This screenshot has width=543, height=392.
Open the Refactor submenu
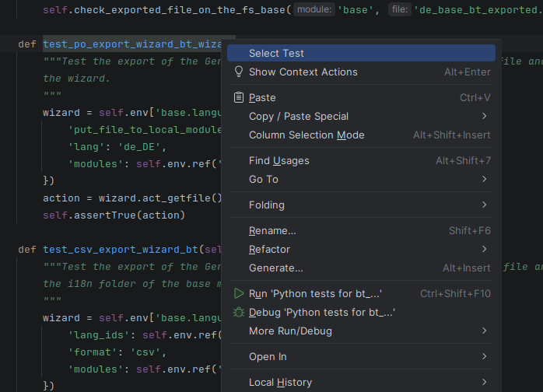(361, 250)
